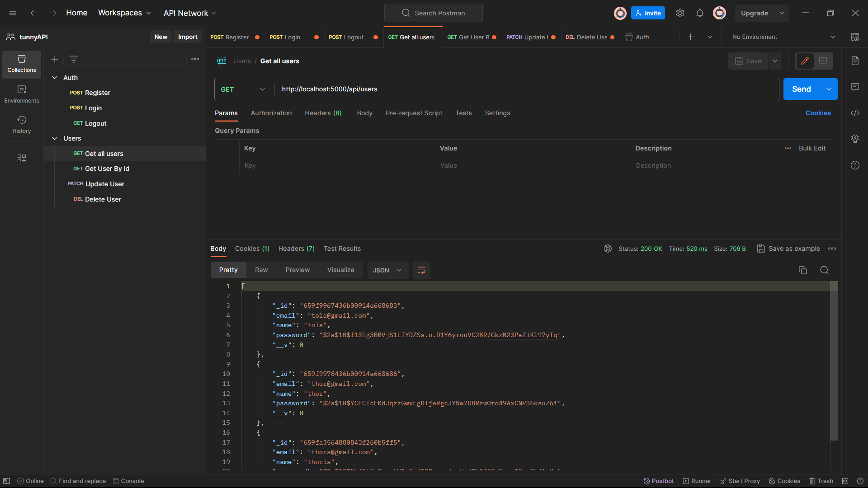Click the network globe icon near status
Viewport: 868px width, 488px height.
click(608, 249)
